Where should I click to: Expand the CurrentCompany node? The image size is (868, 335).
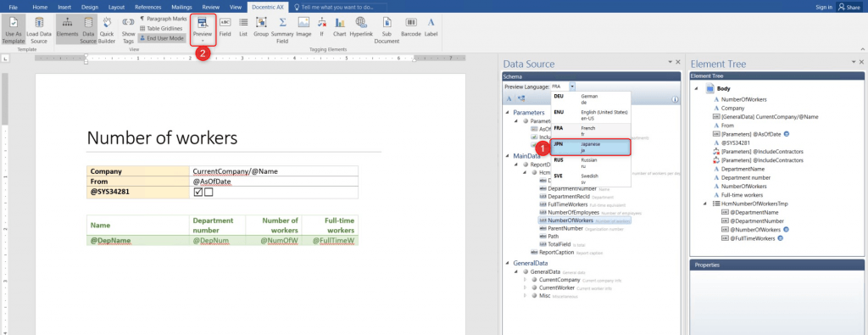point(526,280)
